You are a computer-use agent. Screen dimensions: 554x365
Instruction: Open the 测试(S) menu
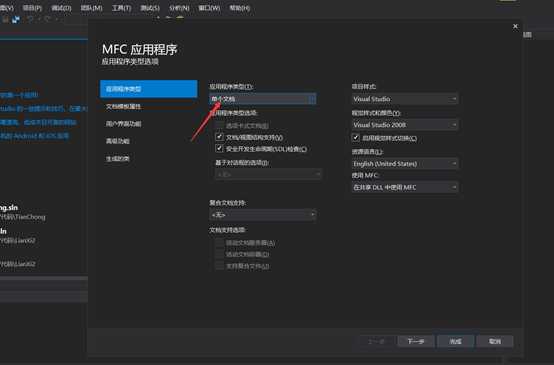[x=150, y=8]
